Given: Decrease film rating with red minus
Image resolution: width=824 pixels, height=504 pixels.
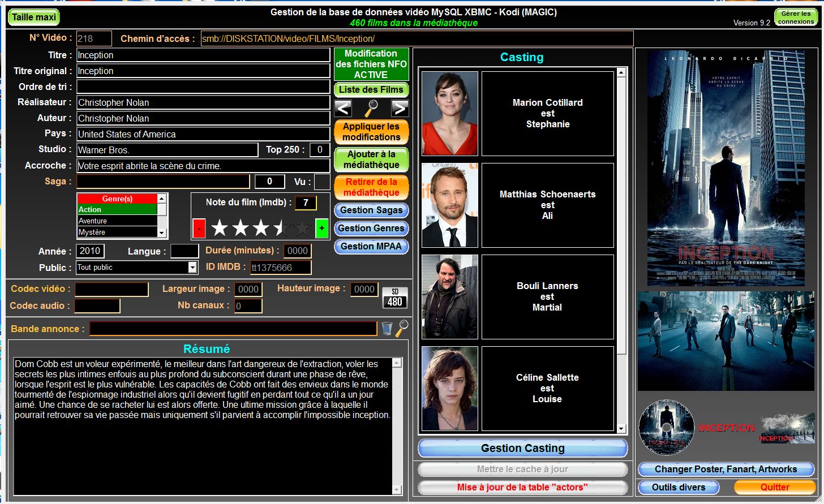Looking at the screenshot, I should 199,229.
